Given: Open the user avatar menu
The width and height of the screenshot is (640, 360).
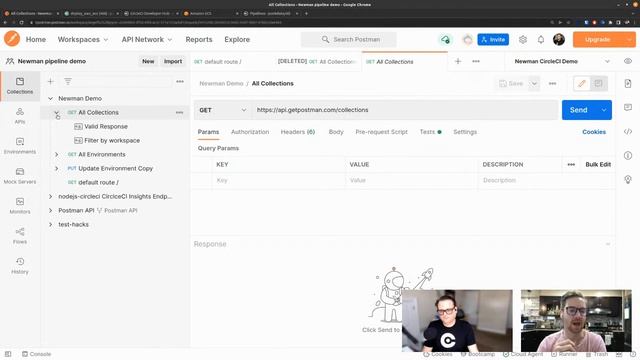Looking at the screenshot, I should [x=559, y=40].
